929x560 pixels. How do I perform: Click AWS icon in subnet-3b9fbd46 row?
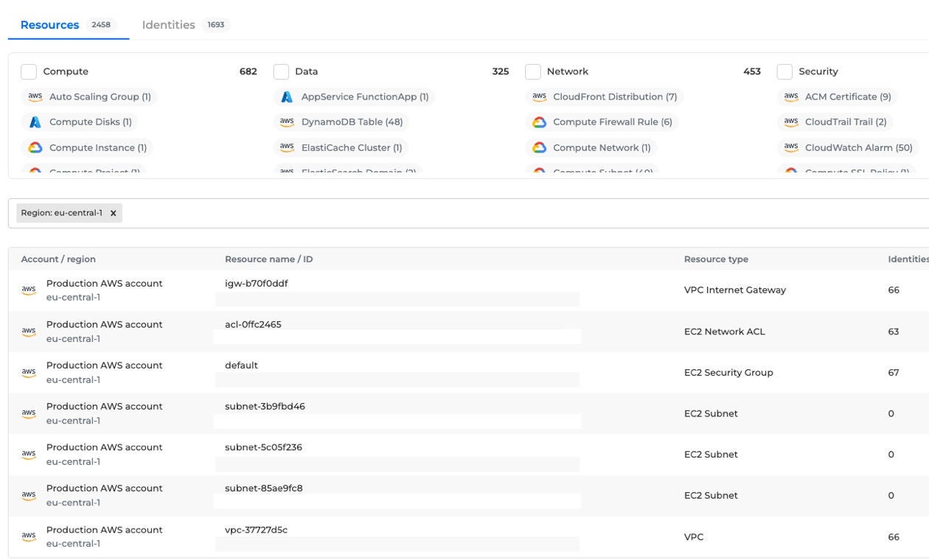29,413
